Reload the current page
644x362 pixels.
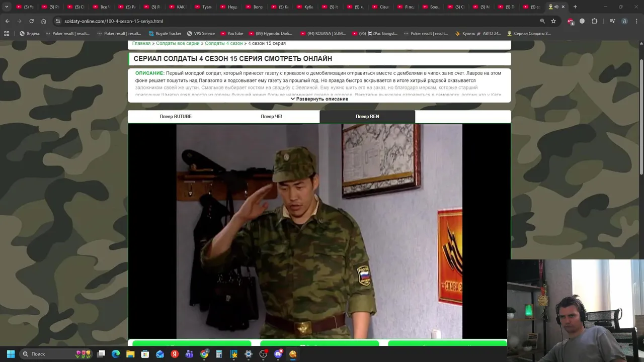[31, 21]
